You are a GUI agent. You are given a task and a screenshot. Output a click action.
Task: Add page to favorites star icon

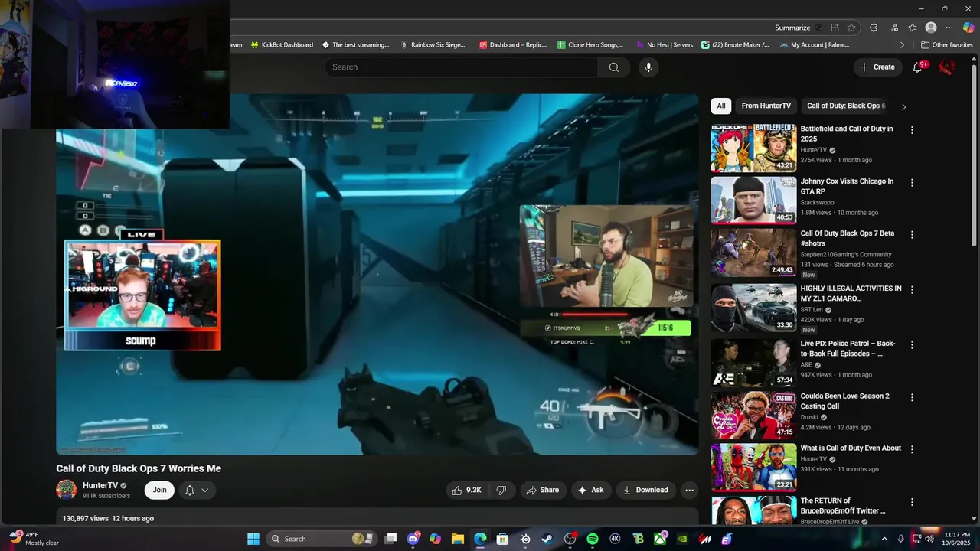(x=851, y=28)
